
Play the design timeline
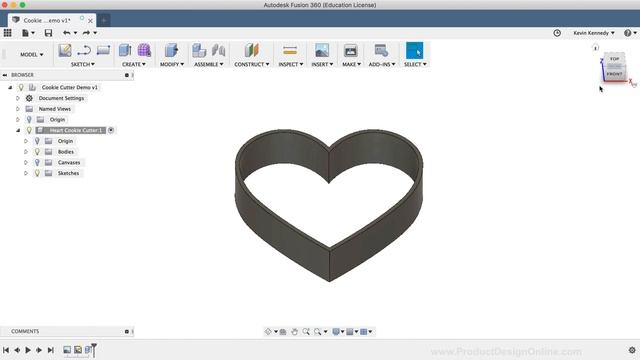(x=28, y=350)
